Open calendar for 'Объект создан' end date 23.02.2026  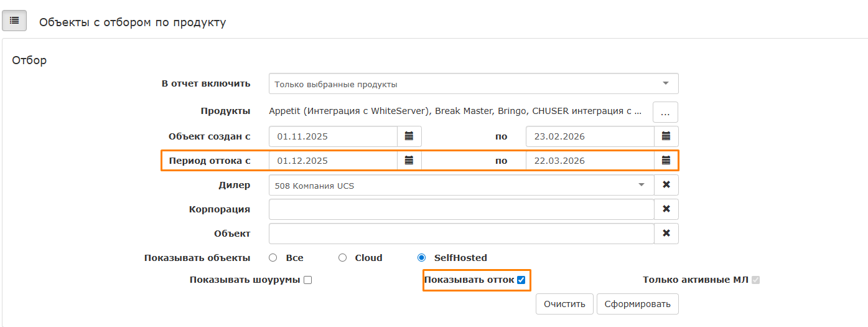[666, 136]
